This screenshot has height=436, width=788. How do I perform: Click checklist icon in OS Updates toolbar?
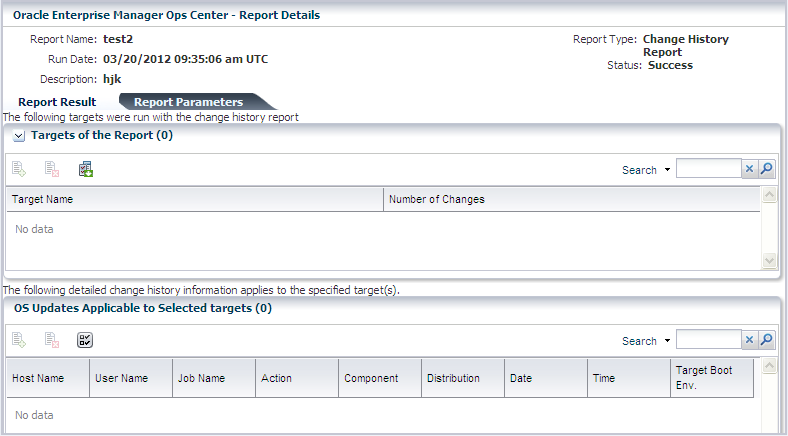85,340
